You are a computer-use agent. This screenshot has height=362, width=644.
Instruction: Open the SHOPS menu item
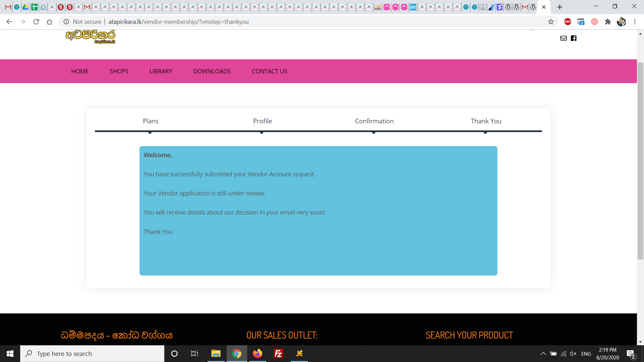119,71
